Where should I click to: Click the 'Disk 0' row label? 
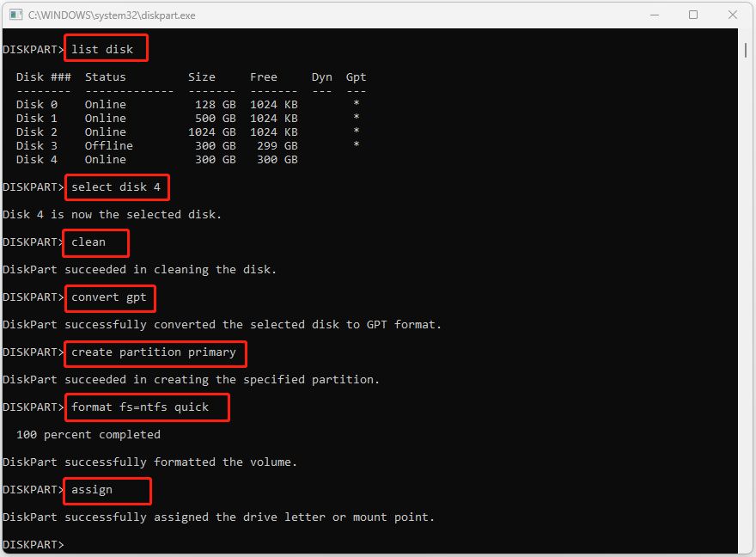(x=37, y=105)
